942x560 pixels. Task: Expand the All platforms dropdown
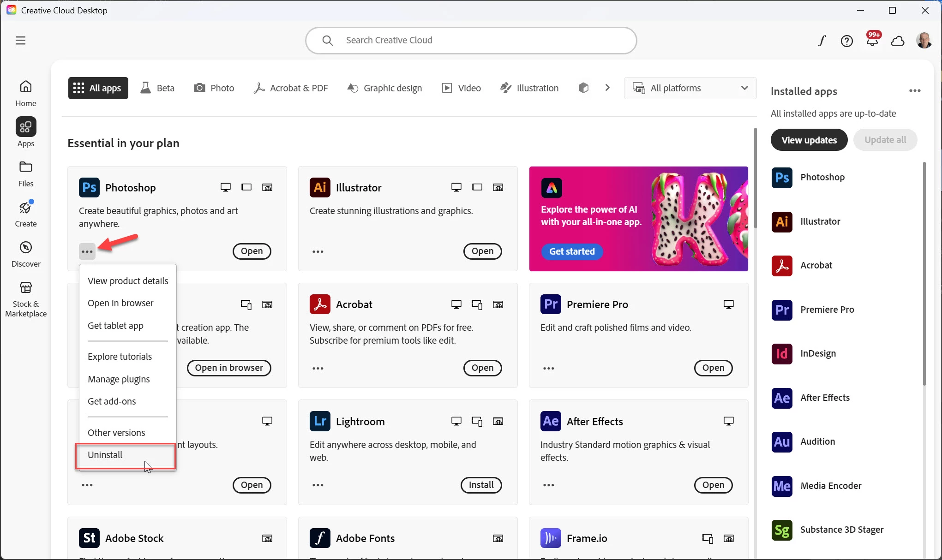(x=690, y=88)
